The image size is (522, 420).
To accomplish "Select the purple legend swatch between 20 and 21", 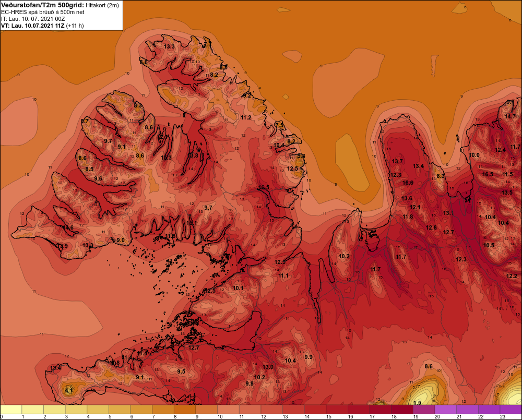I will click(446, 410).
